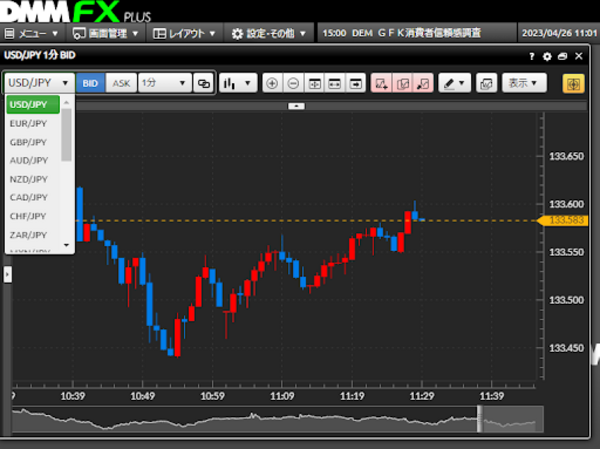This screenshot has width=600, height=449.
Task: Pop out the chart window icon
Action: (562, 57)
